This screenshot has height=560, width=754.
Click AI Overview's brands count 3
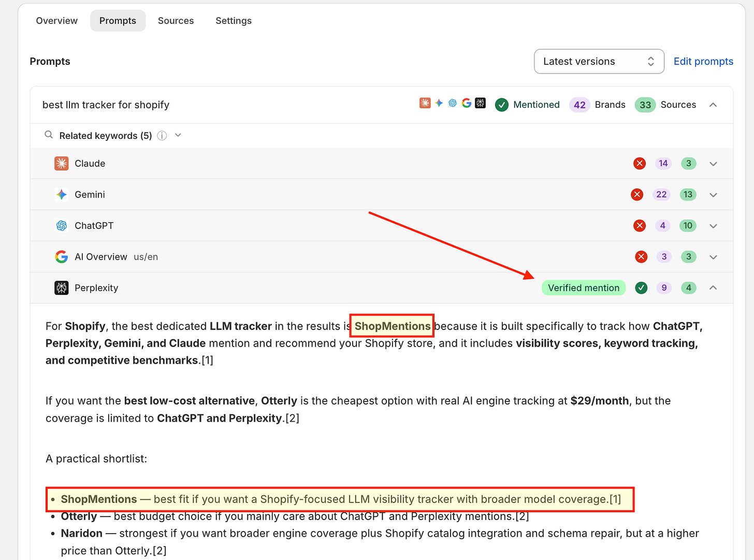point(664,257)
